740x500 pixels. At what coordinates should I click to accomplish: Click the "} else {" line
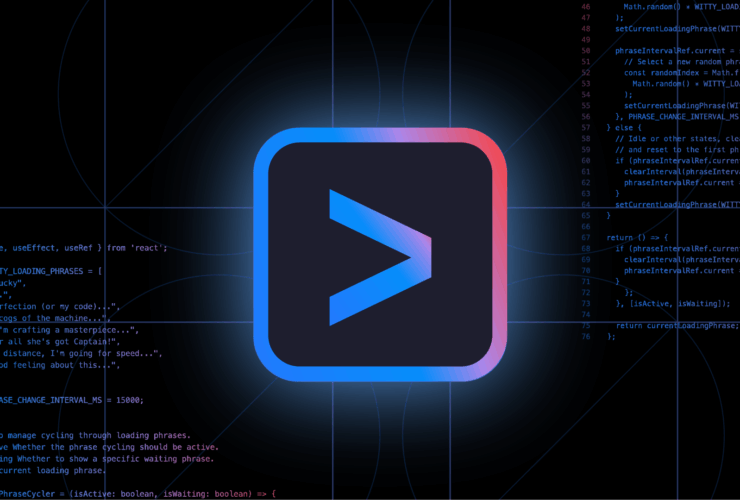(624, 127)
